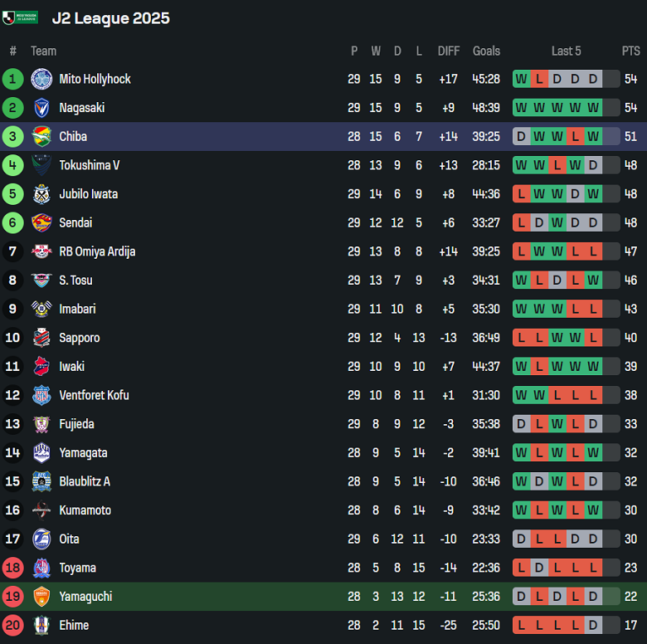Select the RB Omiya Ardija logo

pyautogui.click(x=41, y=251)
